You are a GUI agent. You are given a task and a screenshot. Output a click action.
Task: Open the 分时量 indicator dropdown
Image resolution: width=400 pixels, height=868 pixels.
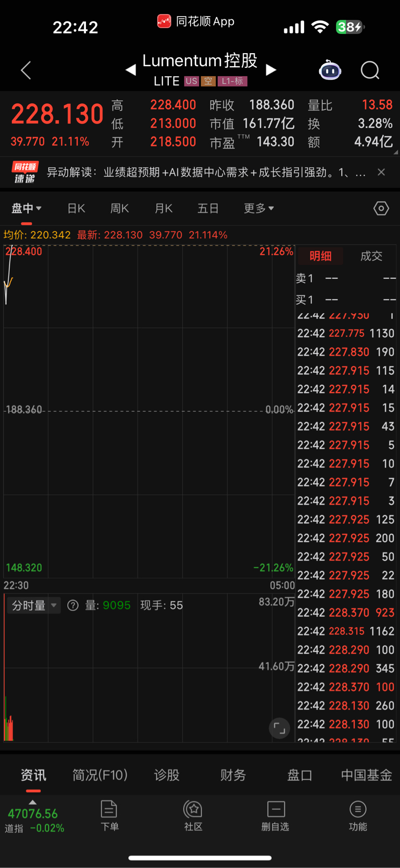point(34,605)
